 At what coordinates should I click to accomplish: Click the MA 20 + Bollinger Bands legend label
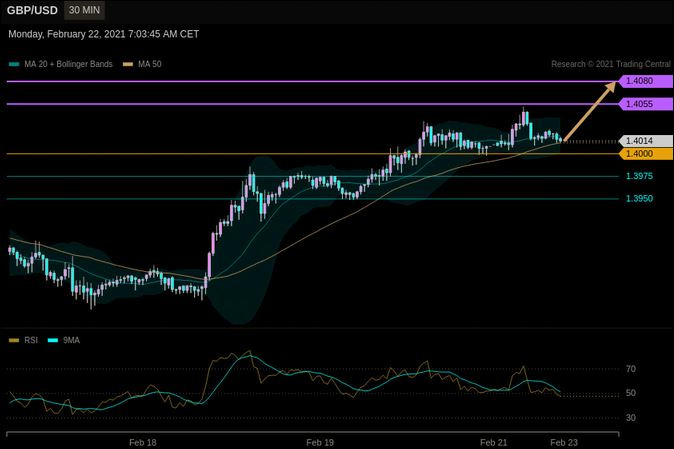click(x=68, y=64)
